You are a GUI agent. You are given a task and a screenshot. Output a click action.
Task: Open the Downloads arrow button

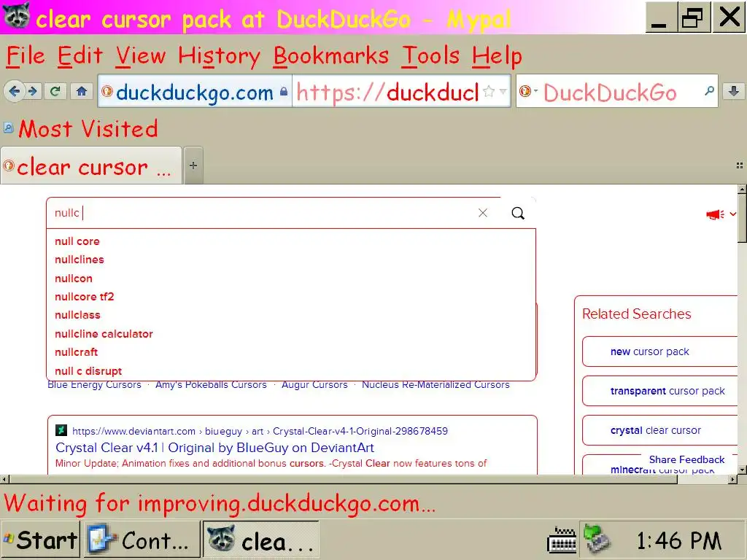click(x=734, y=91)
